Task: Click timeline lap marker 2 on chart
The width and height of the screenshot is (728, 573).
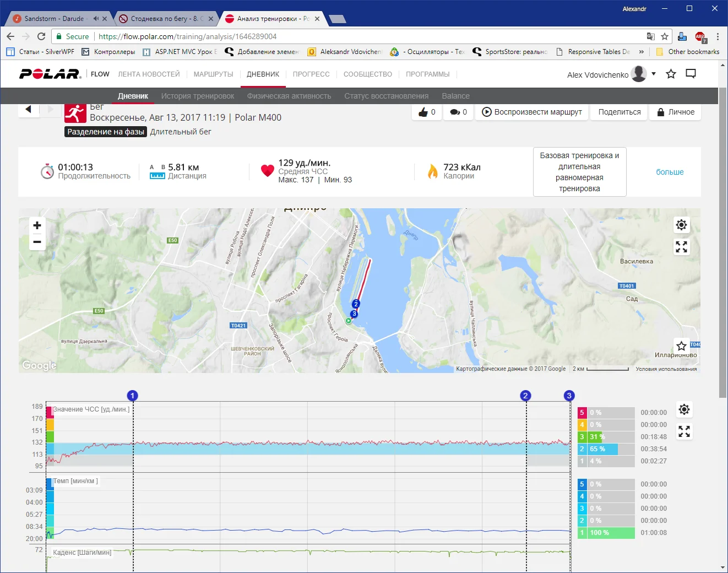Action: [525, 396]
